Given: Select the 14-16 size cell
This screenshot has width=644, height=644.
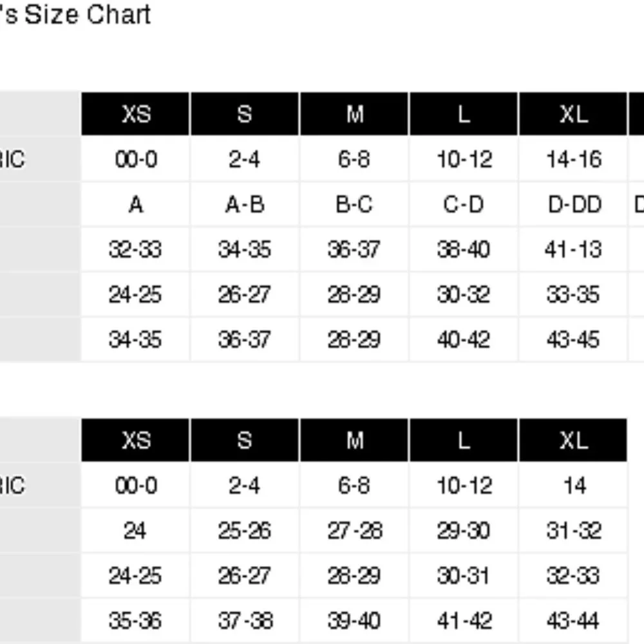Looking at the screenshot, I should tap(573, 159).
